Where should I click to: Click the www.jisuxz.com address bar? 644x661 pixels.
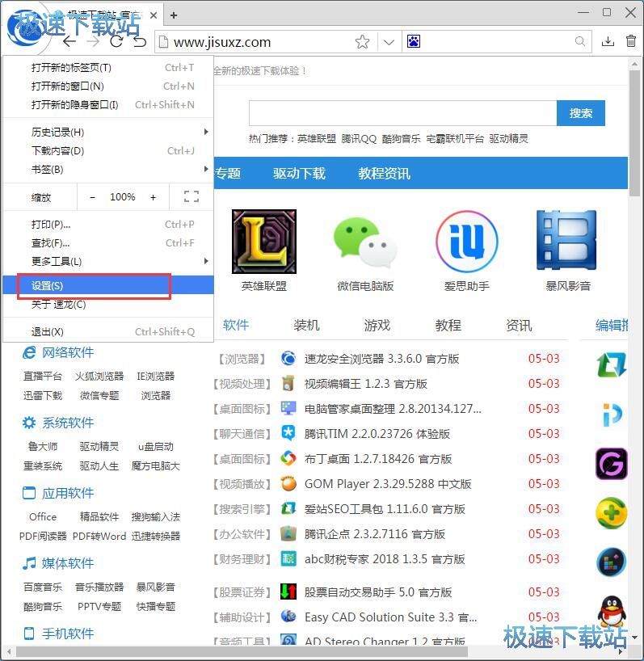pyautogui.click(x=255, y=42)
